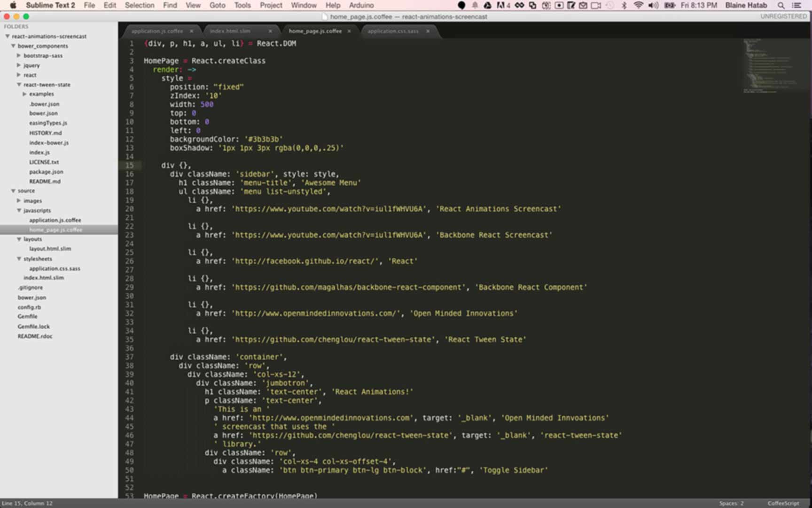812x508 pixels.
Task: Open HISTORY.md in the sidebar
Action: coord(46,133)
